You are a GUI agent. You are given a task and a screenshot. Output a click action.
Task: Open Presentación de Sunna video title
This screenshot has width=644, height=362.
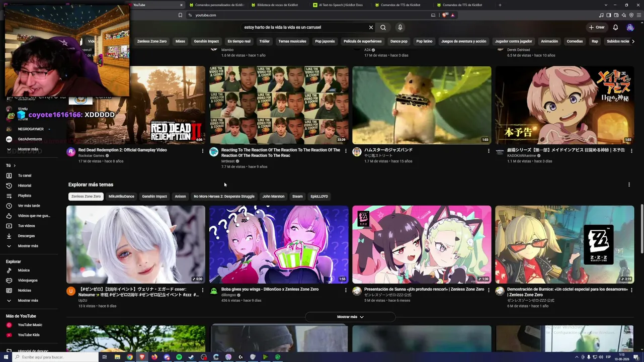click(x=424, y=289)
